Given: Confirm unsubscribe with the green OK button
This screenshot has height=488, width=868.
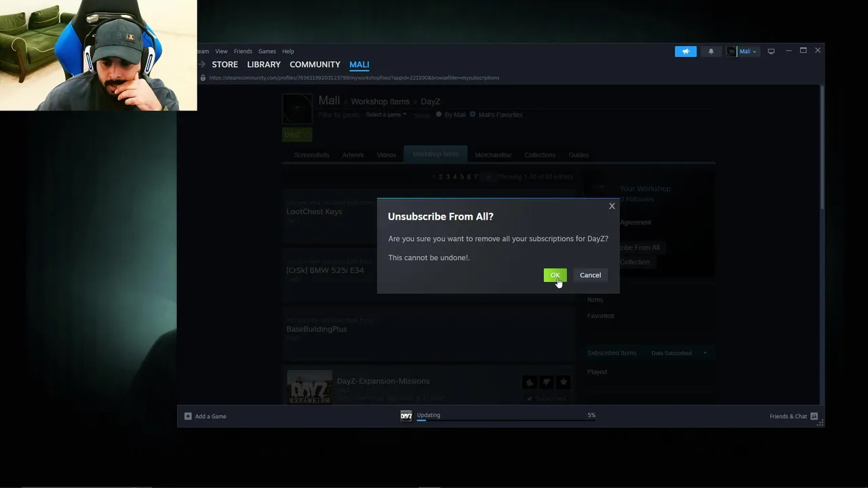Looking at the screenshot, I should (x=555, y=275).
